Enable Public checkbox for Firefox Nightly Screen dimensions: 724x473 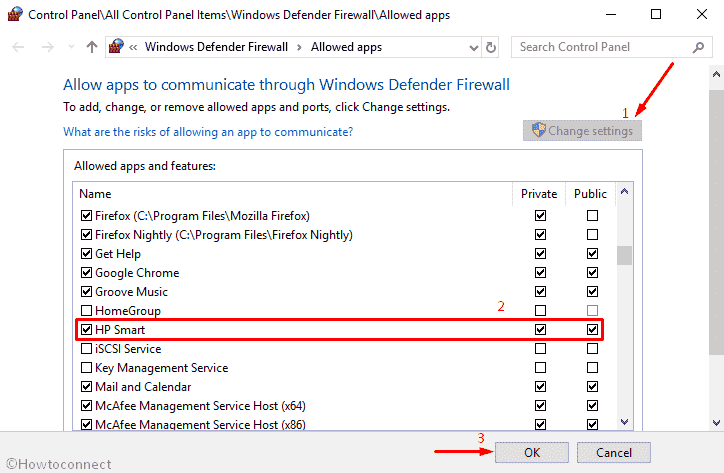pos(592,235)
